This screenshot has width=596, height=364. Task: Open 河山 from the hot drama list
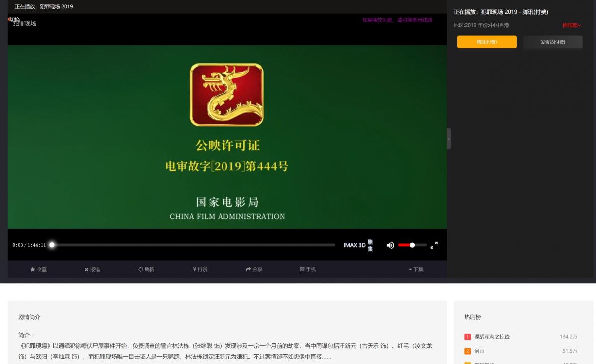[x=479, y=351]
